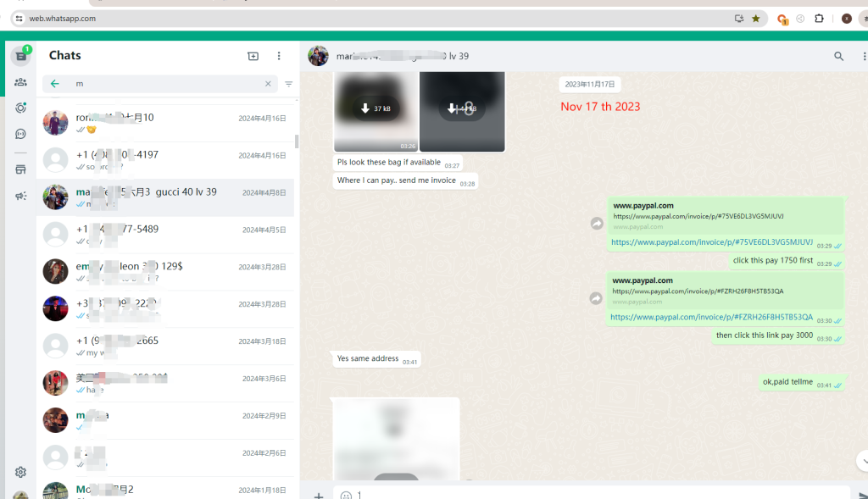Search messages using magnifier icon in chat header
The width and height of the screenshot is (868, 499).
[838, 57]
